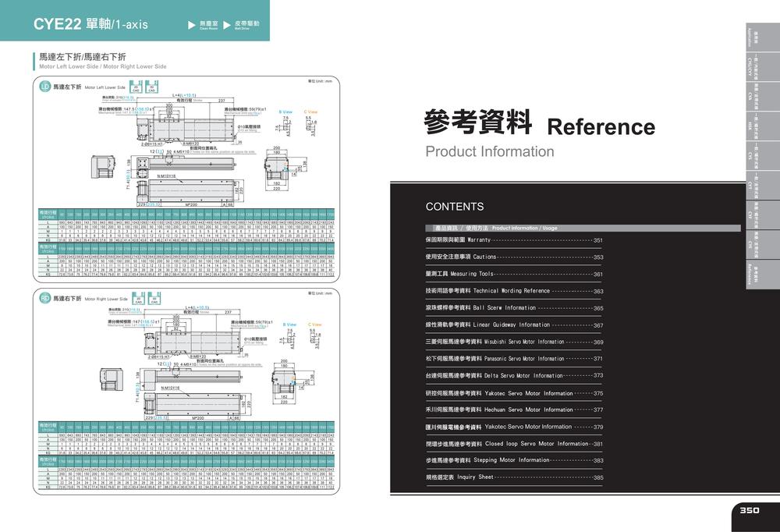Screen dimensions: 780x532
Task: Jump to Ball Screw Information entry
Action: (514, 307)
